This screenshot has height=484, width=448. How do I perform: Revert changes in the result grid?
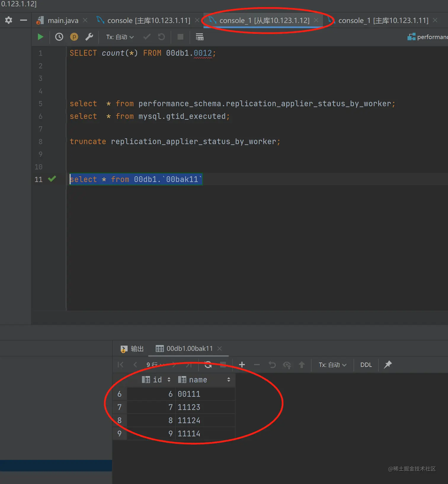272,365
